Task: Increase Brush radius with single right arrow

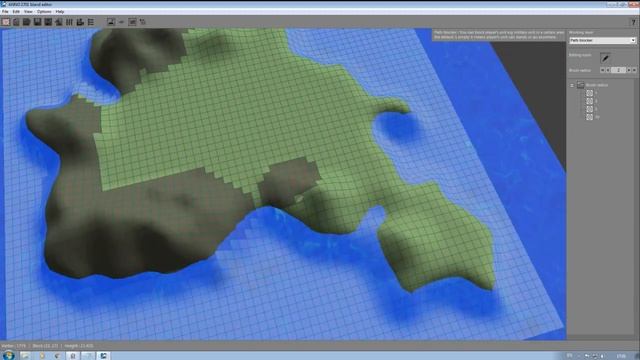Action: click(629, 70)
